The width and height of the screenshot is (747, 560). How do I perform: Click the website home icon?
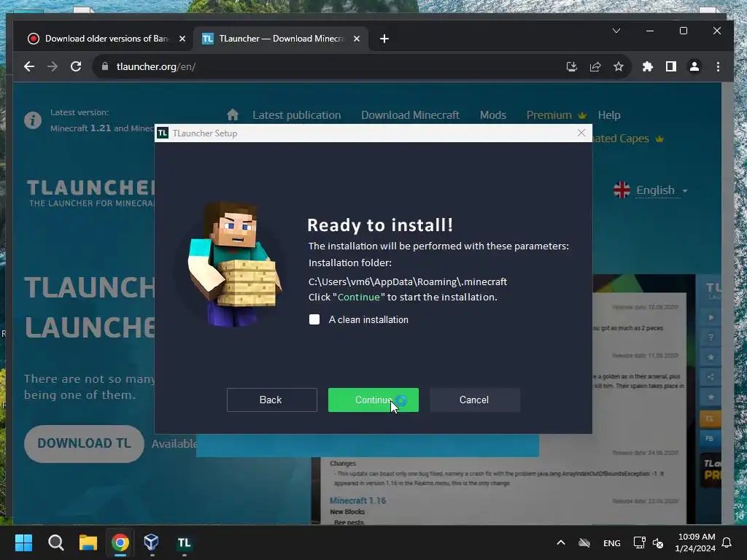pyautogui.click(x=233, y=114)
